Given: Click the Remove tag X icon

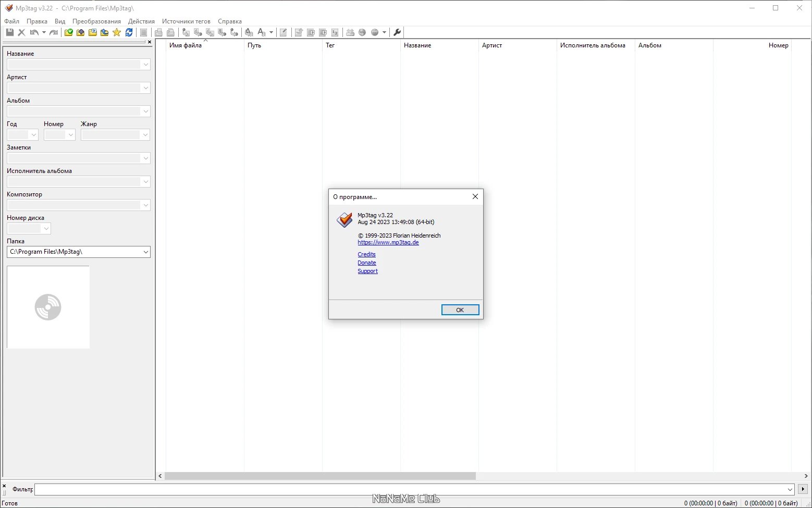Looking at the screenshot, I should point(21,32).
